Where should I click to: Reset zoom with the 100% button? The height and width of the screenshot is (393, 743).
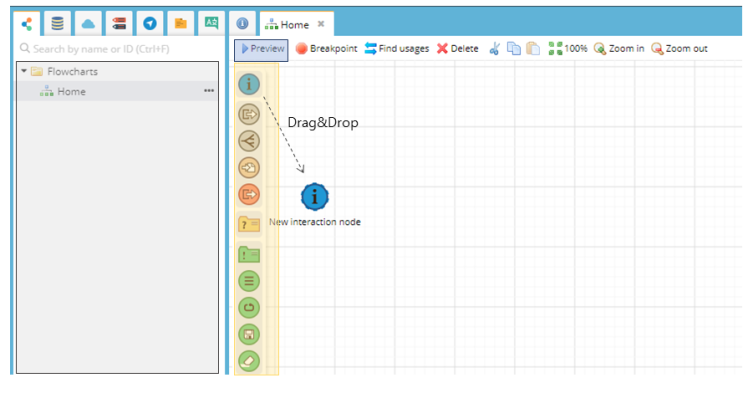(568, 49)
